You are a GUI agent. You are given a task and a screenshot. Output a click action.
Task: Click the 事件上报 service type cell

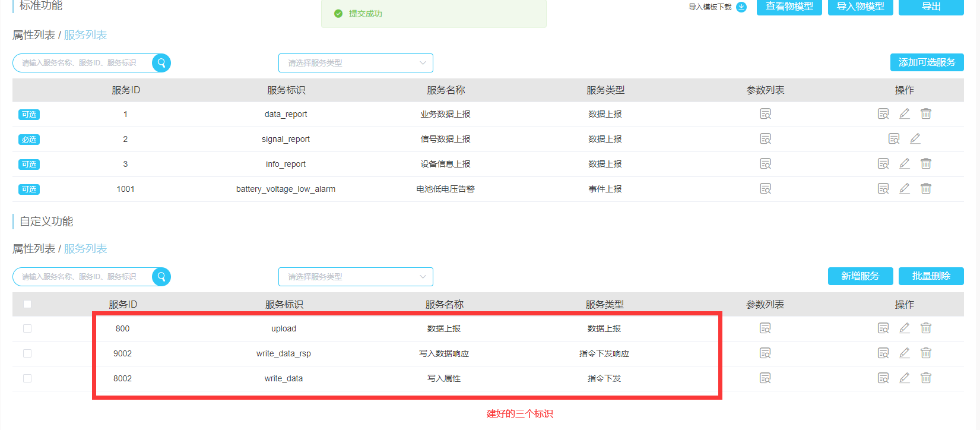click(605, 189)
